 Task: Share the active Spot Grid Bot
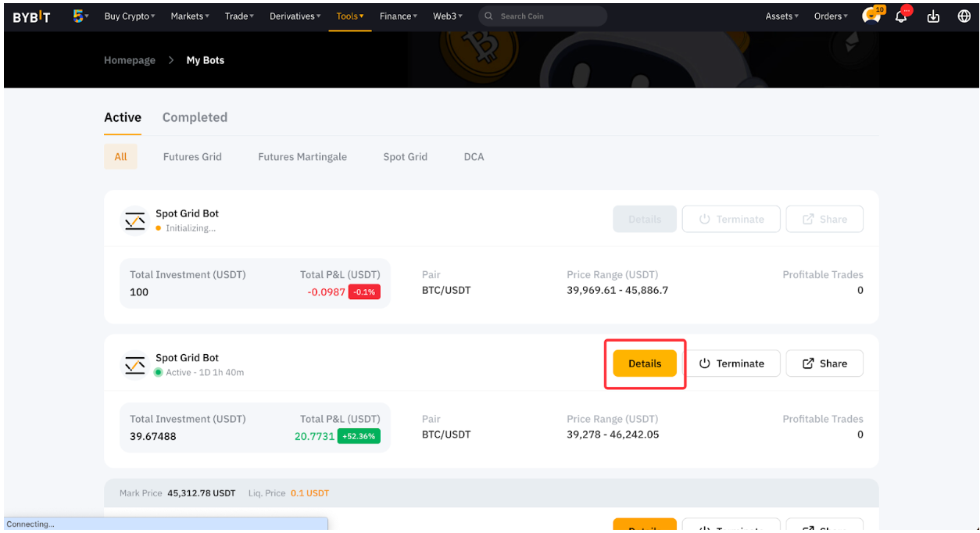click(824, 363)
